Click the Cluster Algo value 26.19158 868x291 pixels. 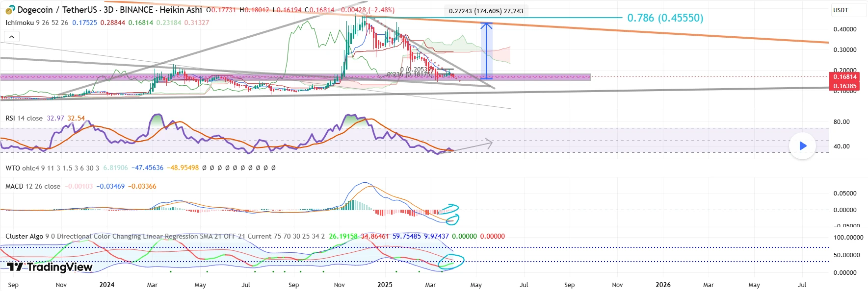coord(343,236)
